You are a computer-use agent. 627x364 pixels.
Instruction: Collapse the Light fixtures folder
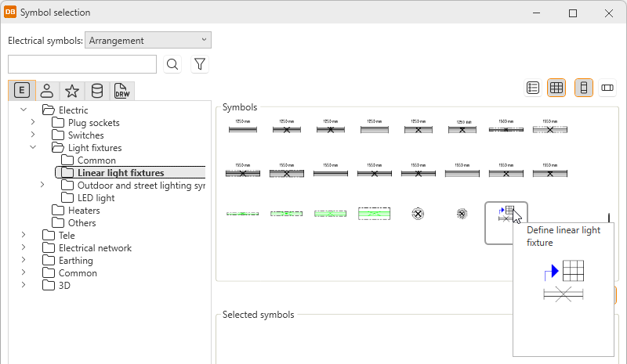click(x=33, y=147)
